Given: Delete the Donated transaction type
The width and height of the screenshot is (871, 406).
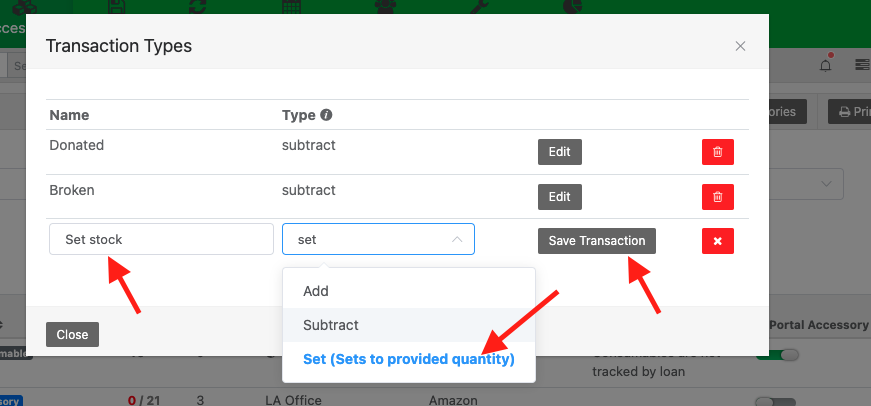Looking at the screenshot, I should [717, 152].
